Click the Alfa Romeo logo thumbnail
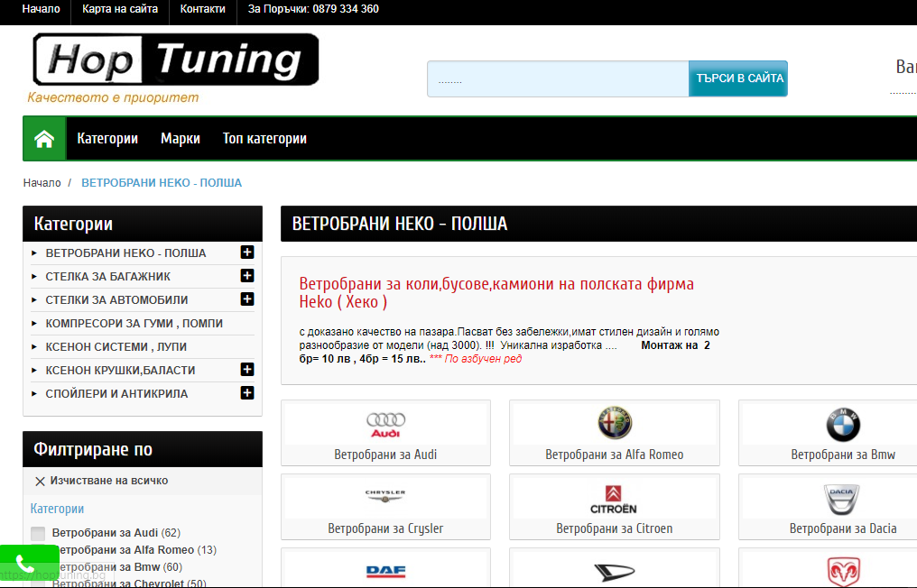The height and width of the screenshot is (588, 917). click(614, 423)
